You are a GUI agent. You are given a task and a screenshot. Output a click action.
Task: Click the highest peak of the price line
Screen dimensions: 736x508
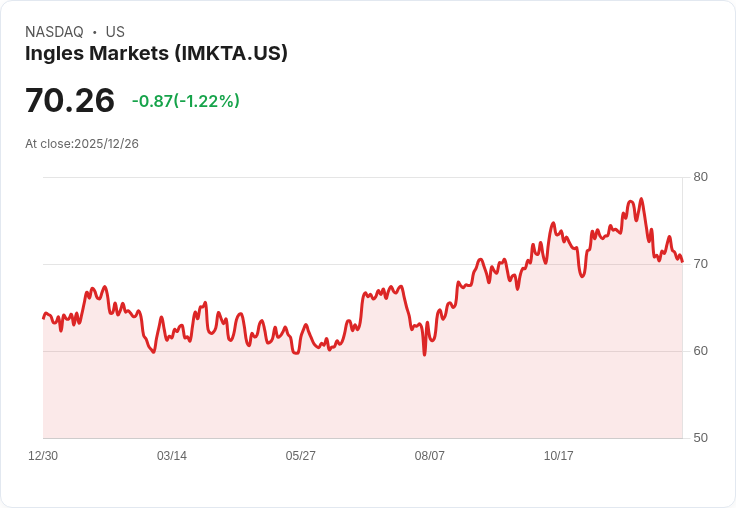pyautogui.click(x=641, y=199)
